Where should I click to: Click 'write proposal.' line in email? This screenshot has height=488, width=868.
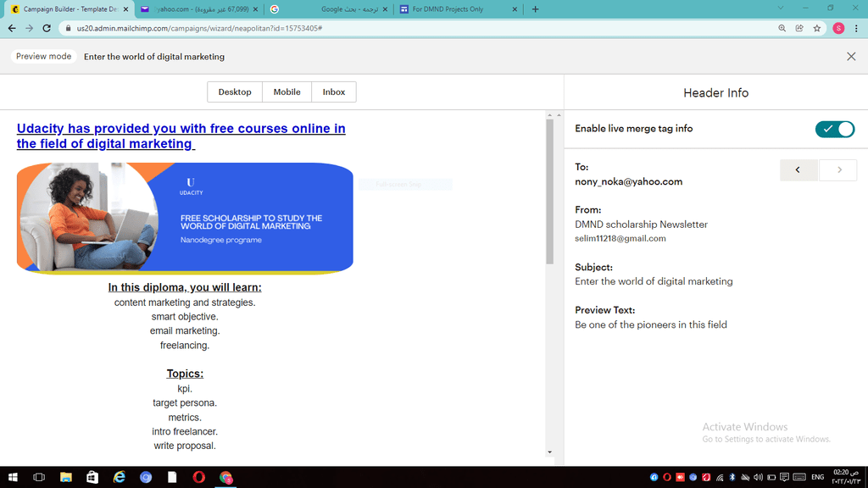(x=185, y=446)
